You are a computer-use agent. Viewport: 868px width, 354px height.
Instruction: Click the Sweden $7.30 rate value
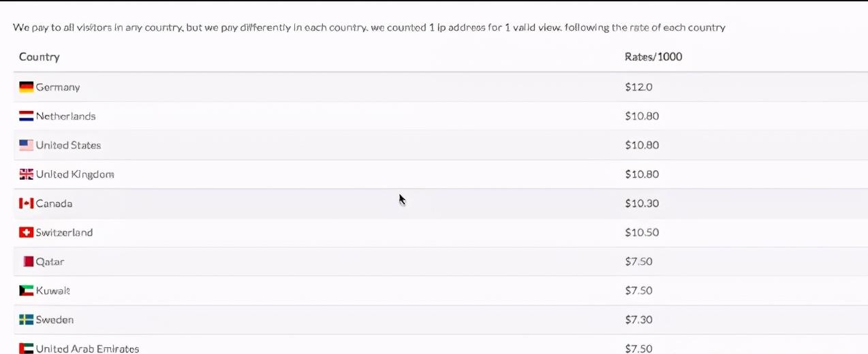tap(638, 319)
